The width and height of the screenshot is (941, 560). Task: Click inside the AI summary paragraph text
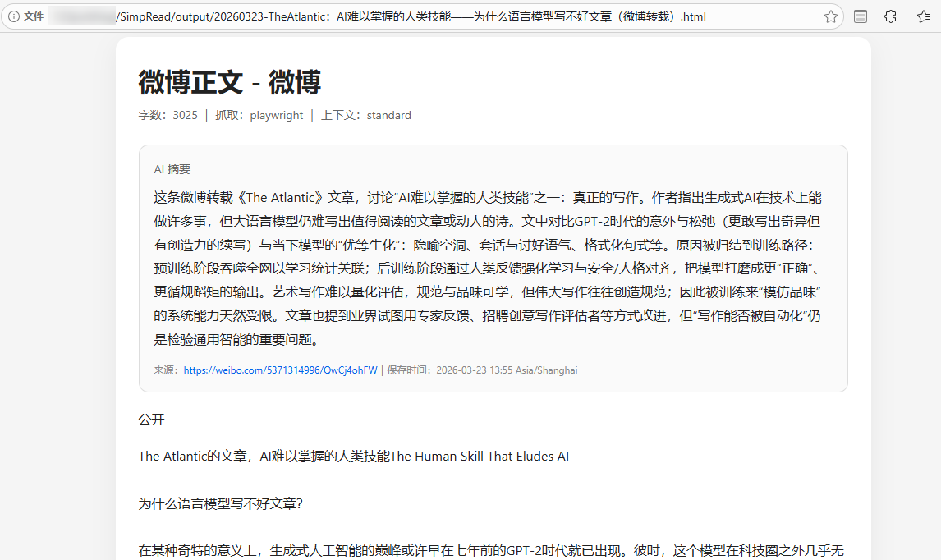pos(488,269)
